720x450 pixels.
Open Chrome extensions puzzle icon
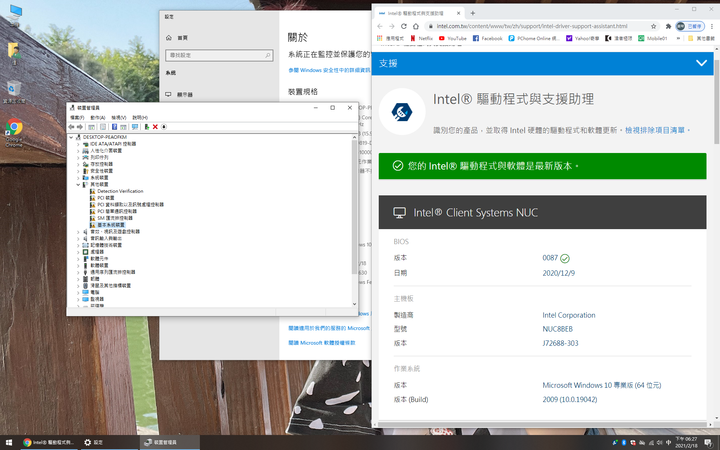pyautogui.click(x=668, y=26)
